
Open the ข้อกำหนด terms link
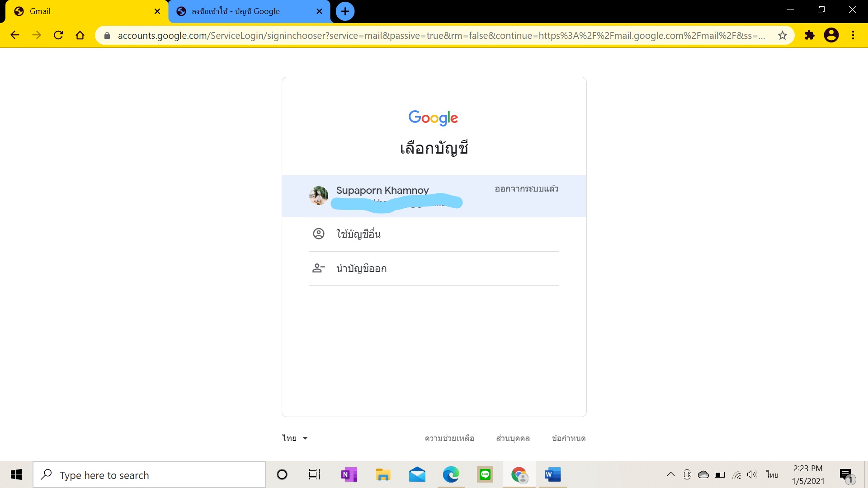pos(569,438)
